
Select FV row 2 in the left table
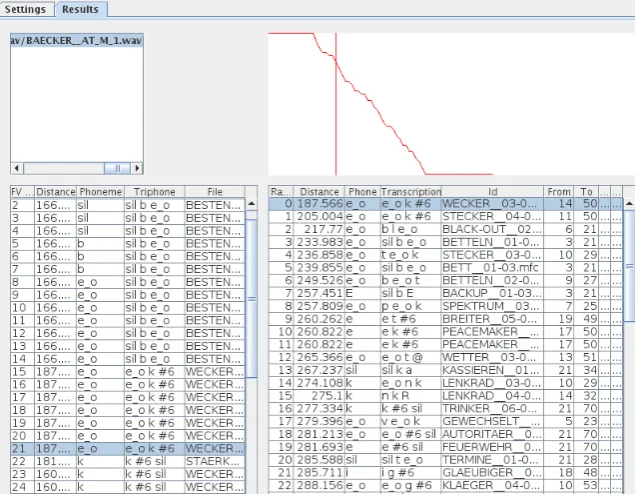(x=128, y=205)
